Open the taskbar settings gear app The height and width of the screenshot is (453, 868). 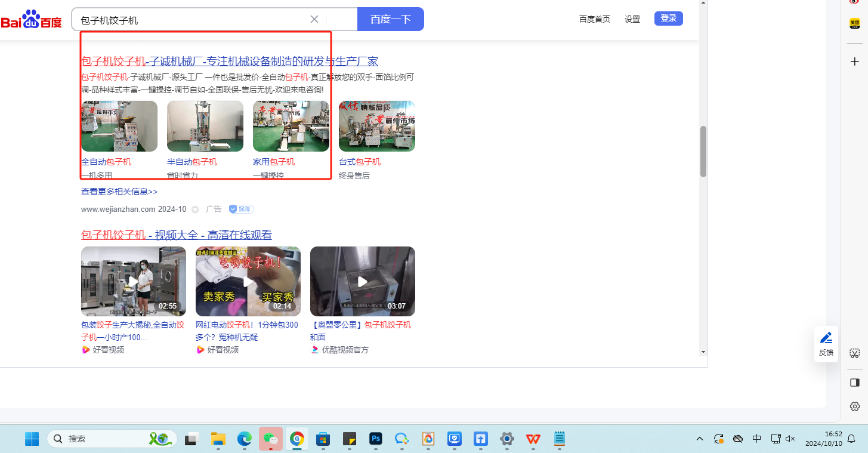point(506,439)
